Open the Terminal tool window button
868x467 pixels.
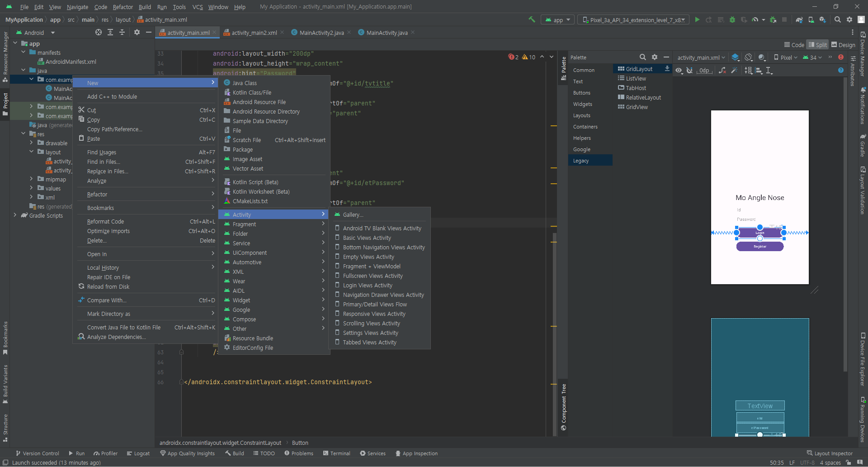coord(337,453)
